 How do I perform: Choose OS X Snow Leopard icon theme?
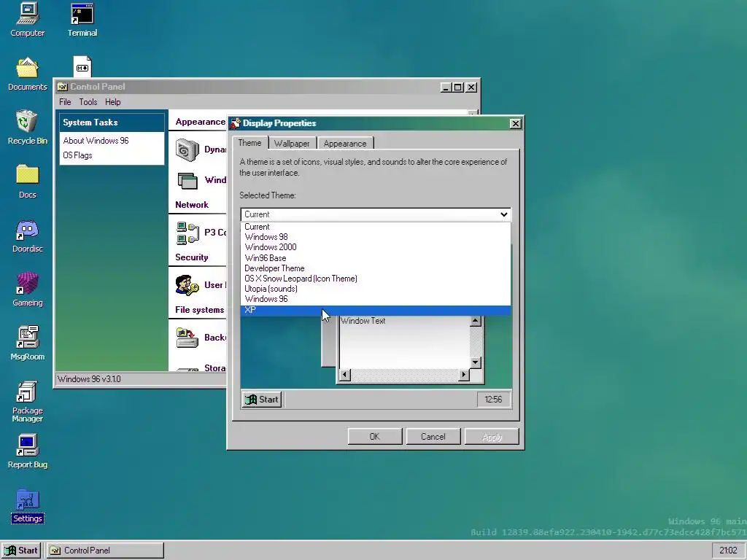[x=376, y=279]
